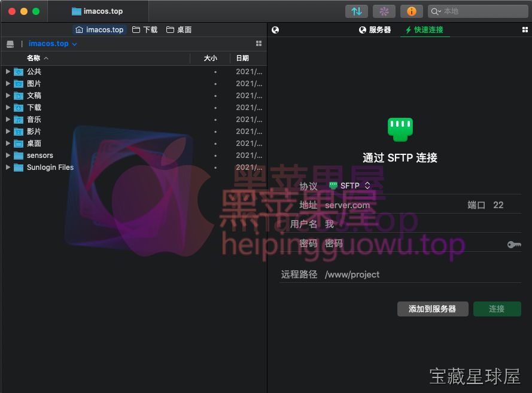Toggle right pane grid view icon
This screenshot has height=393, width=532.
[525, 30]
